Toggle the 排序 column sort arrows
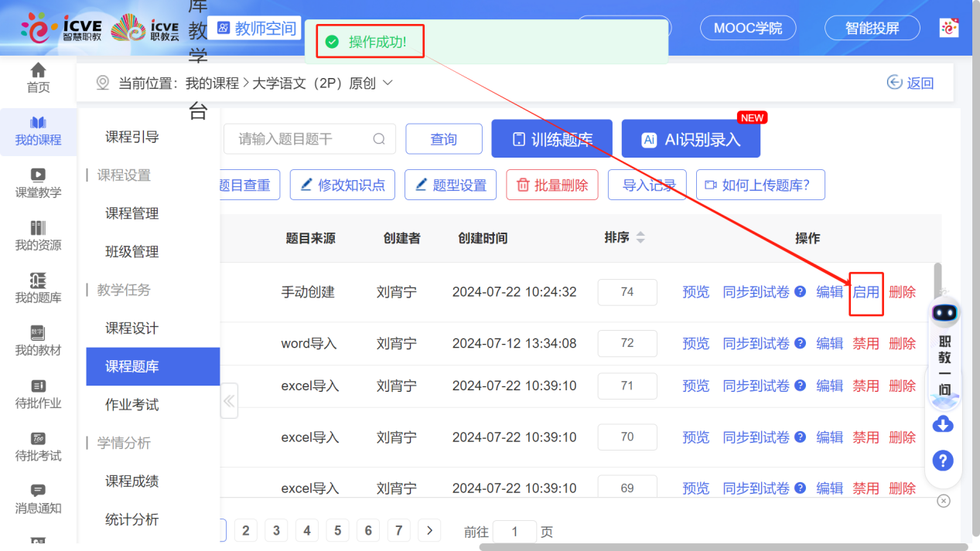This screenshot has height=551, width=980. click(x=641, y=238)
